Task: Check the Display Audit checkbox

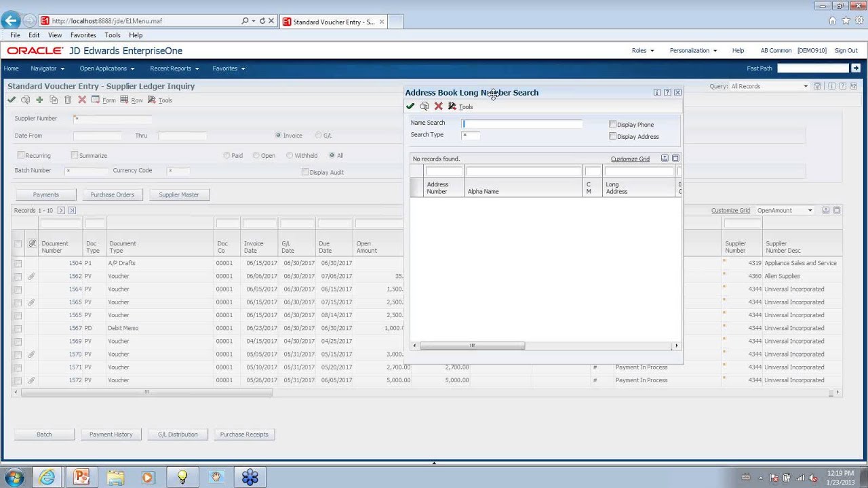Action: coord(305,172)
